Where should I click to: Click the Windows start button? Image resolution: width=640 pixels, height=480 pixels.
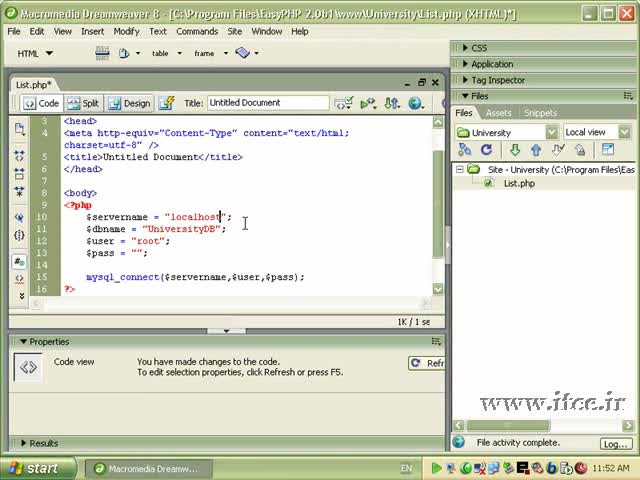(38, 468)
